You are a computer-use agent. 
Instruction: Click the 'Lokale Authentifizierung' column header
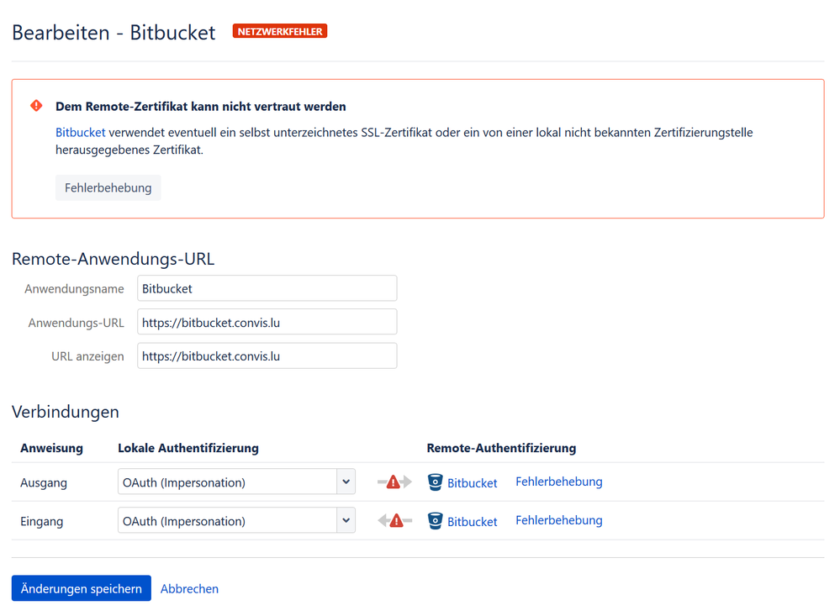pyautogui.click(x=188, y=448)
